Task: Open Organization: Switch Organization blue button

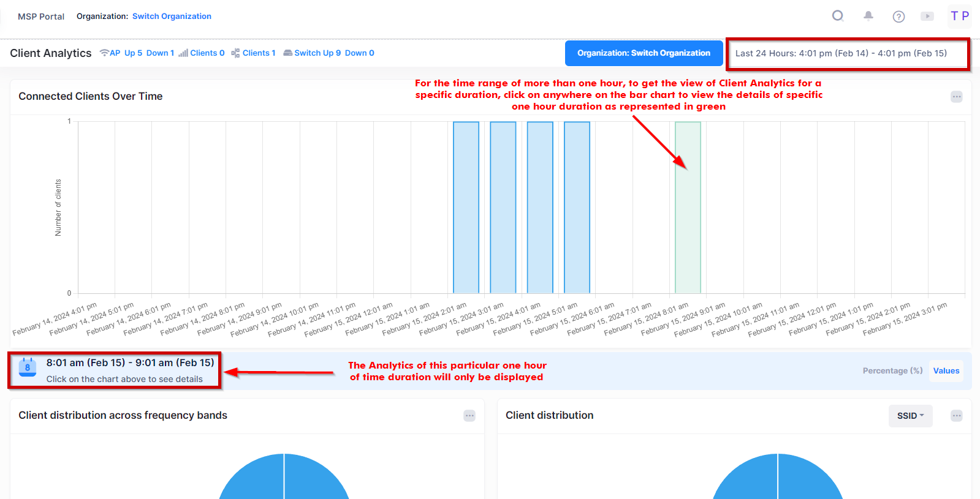Action: [644, 53]
